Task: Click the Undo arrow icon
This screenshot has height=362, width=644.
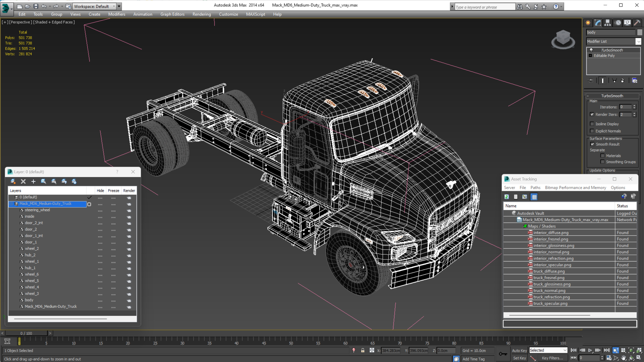Action: click(x=44, y=6)
